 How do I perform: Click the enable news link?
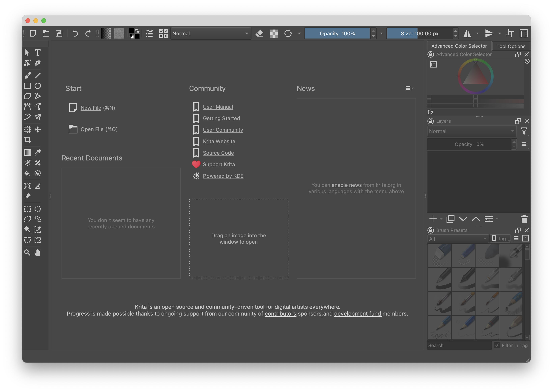click(346, 185)
